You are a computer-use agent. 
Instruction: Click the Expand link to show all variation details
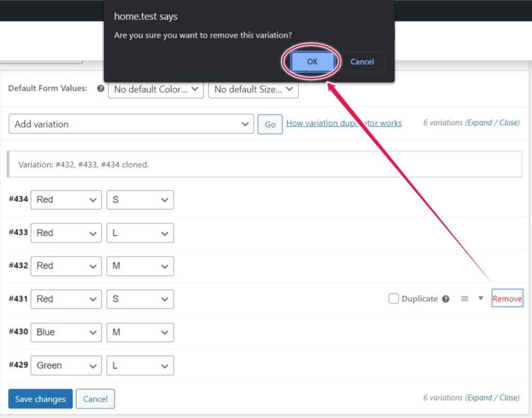(480, 123)
